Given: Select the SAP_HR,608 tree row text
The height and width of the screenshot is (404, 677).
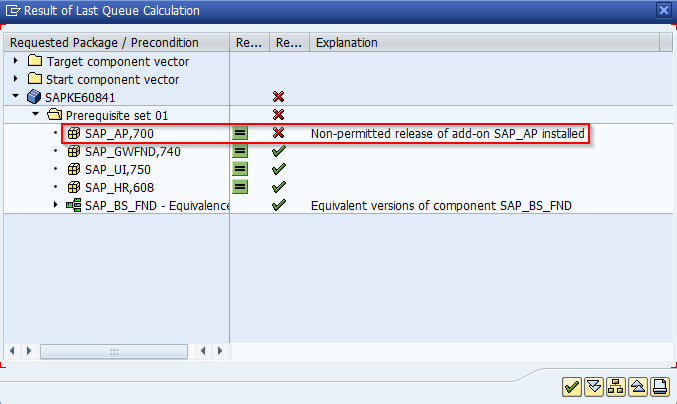Looking at the screenshot, I should [119, 188].
